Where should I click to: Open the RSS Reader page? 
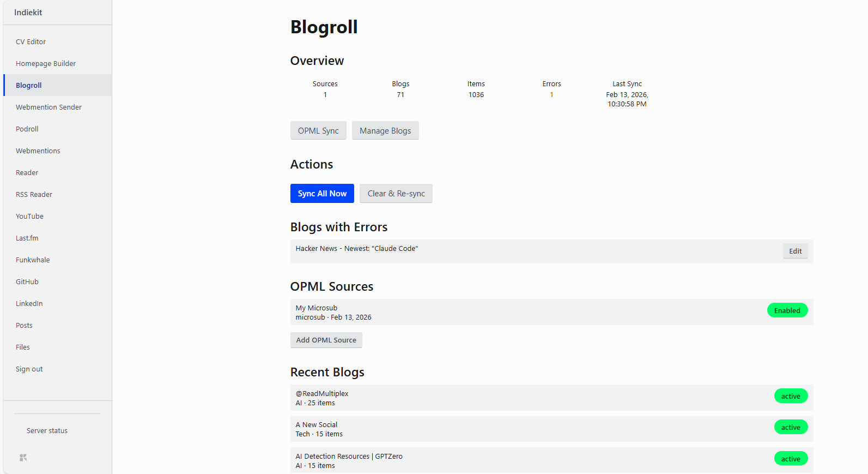coord(34,195)
